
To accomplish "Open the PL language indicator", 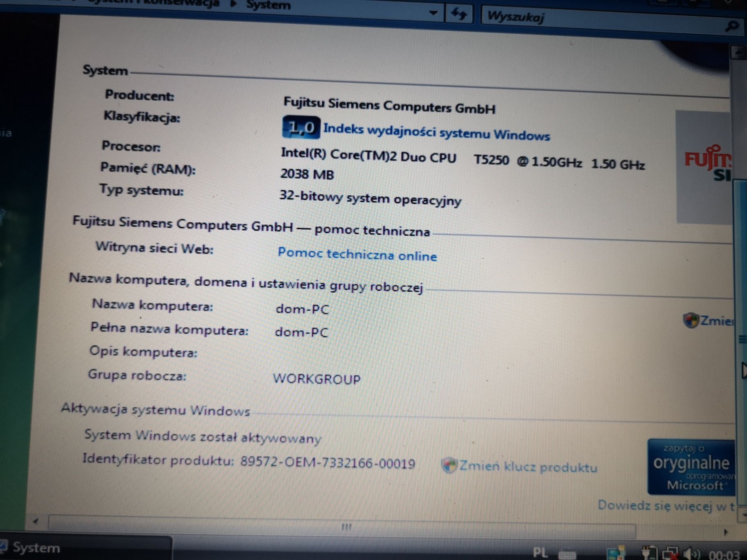I will 540,553.
